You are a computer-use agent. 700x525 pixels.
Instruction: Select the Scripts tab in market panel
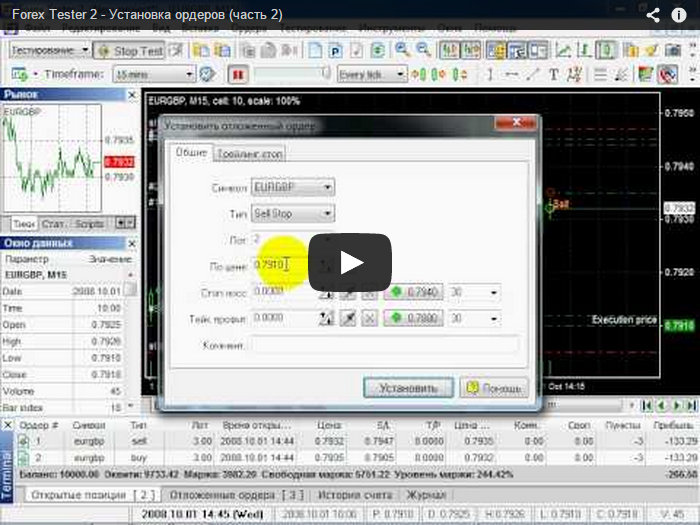(x=89, y=224)
